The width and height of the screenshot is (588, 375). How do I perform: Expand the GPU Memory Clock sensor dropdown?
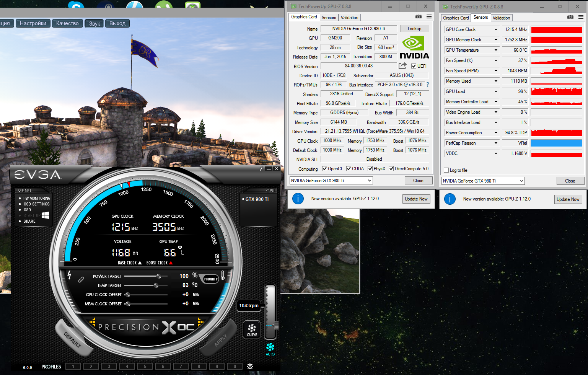[496, 40]
